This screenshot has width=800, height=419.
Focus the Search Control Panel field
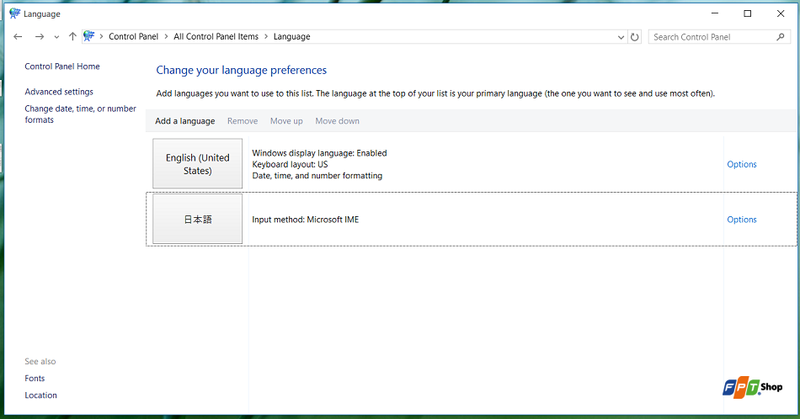click(719, 37)
